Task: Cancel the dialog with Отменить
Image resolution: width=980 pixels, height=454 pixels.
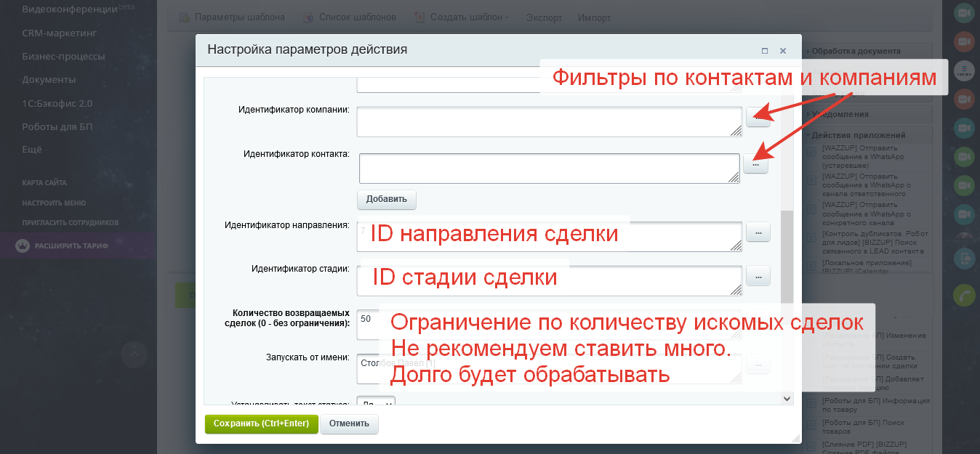Action: [349, 424]
